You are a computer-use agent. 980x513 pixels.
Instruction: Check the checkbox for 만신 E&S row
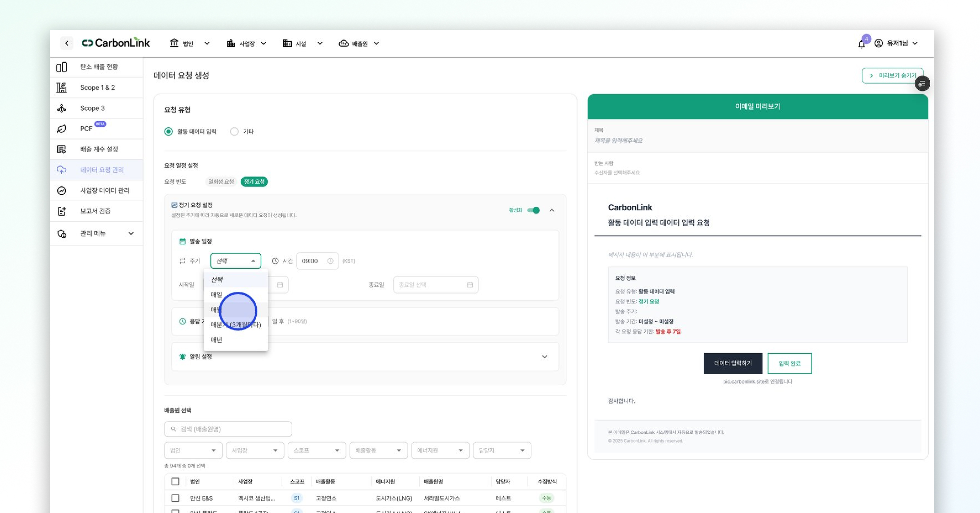tap(175, 498)
